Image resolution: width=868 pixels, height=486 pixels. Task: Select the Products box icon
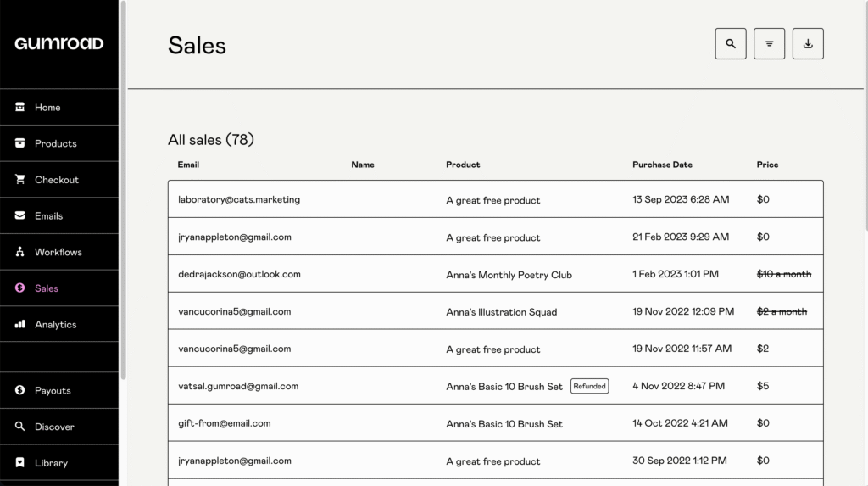tap(20, 143)
